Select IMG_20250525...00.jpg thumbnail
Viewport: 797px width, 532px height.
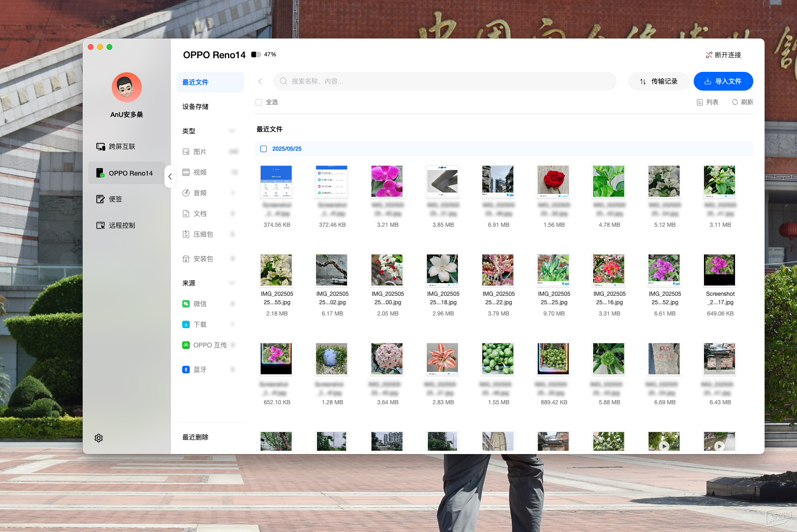[x=387, y=270]
